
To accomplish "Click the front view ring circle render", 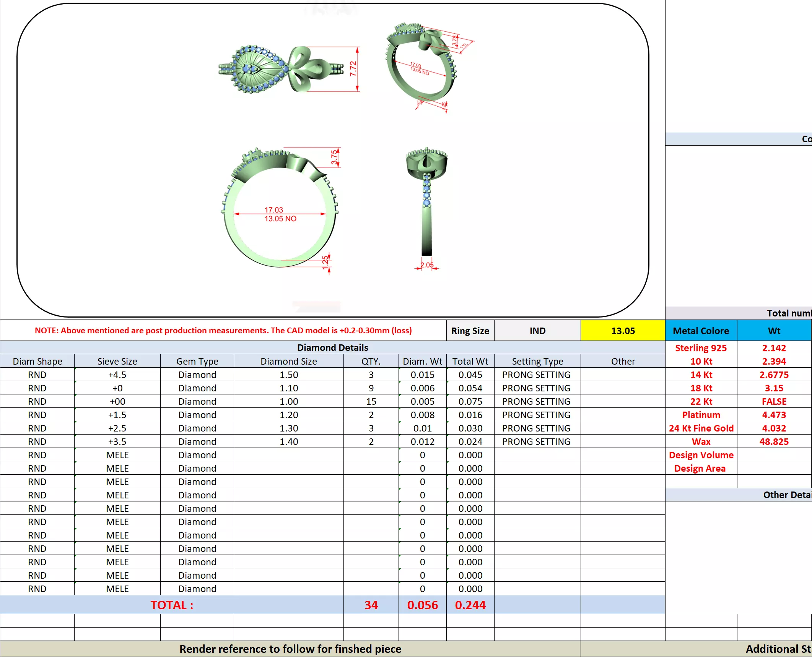I will pos(280,208).
